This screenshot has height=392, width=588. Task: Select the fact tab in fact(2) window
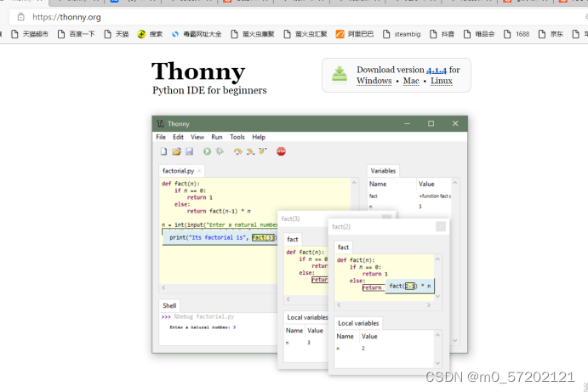coord(343,247)
